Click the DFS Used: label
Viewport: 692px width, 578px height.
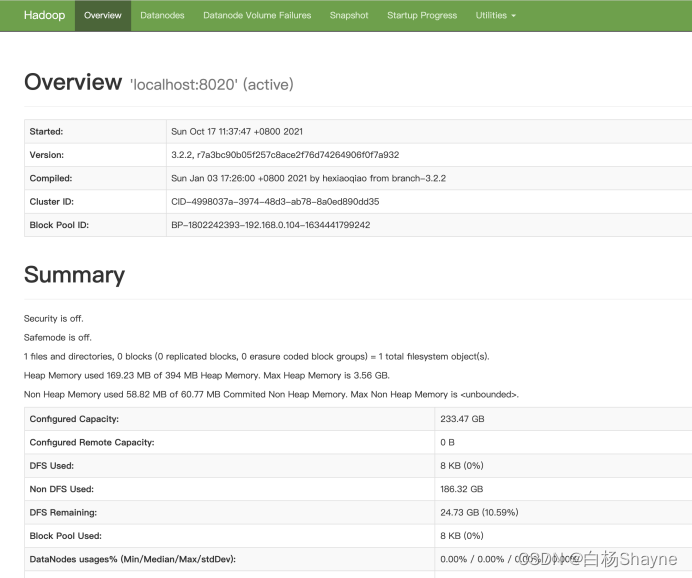pos(52,466)
